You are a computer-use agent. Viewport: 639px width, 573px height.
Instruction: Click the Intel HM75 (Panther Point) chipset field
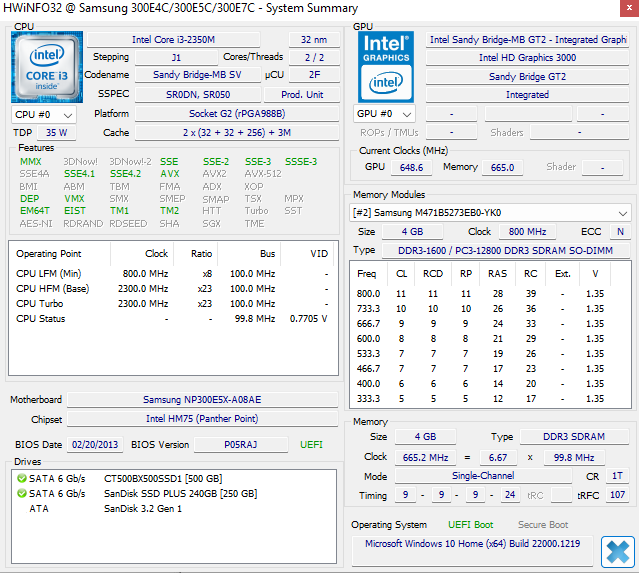pyautogui.click(x=202, y=419)
